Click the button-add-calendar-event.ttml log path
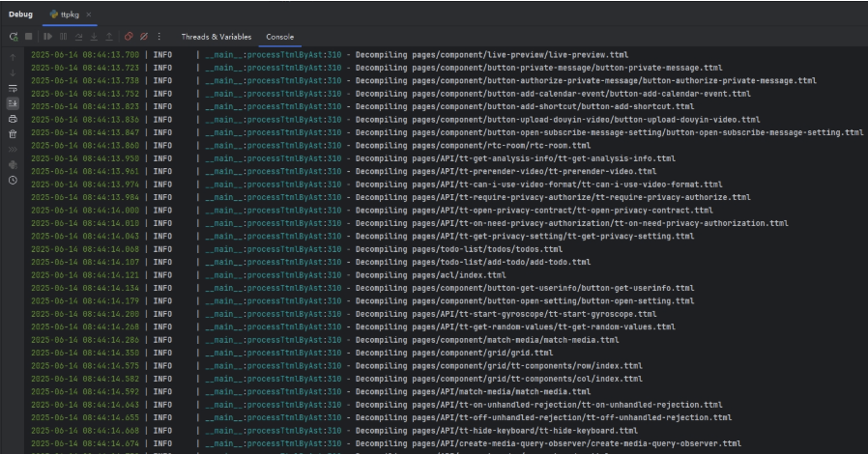 581,94
